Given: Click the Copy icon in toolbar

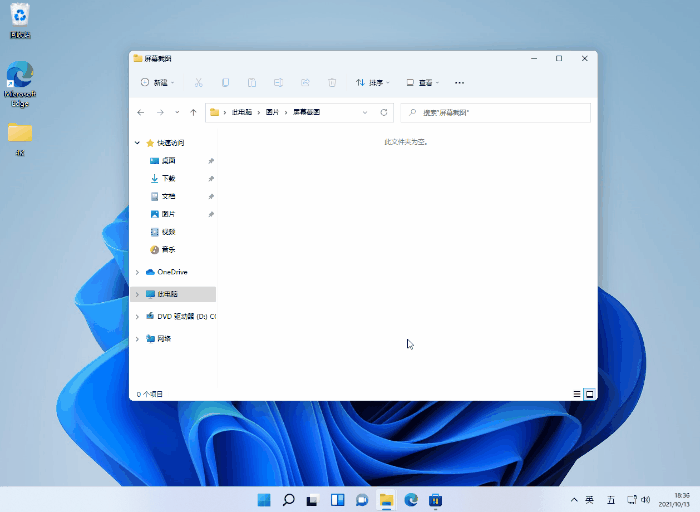Looking at the screenshot, I should [x=225, y=82].
